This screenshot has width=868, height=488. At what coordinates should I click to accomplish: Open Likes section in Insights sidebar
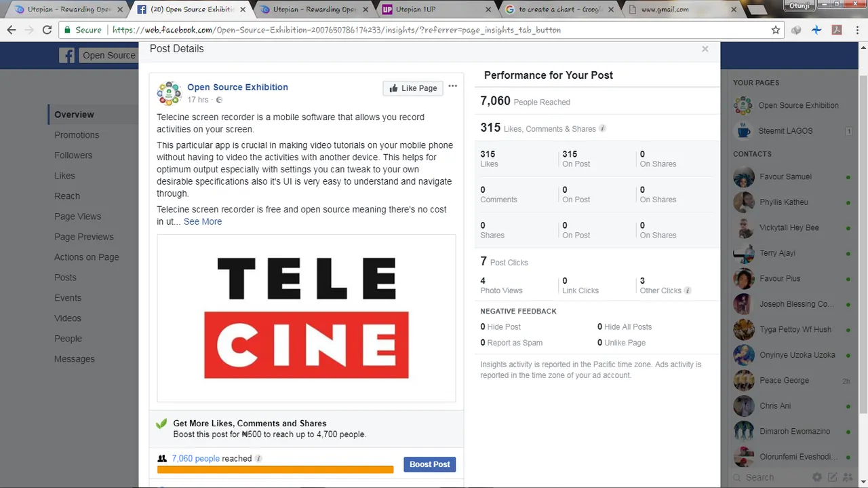coord(64,176)
